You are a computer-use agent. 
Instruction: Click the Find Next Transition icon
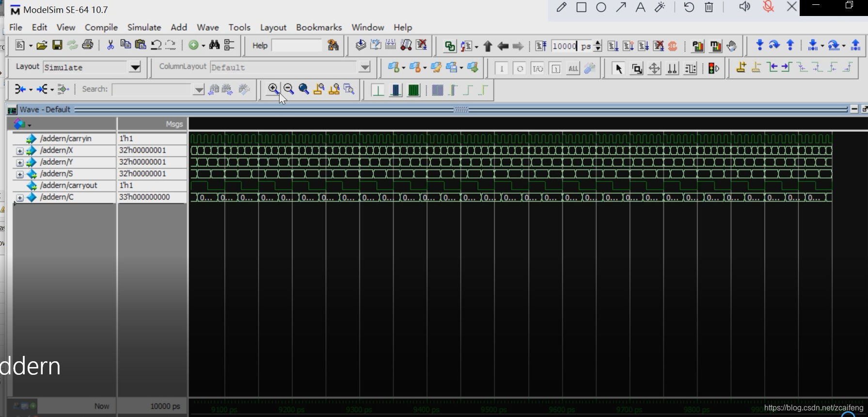point(787,68)
